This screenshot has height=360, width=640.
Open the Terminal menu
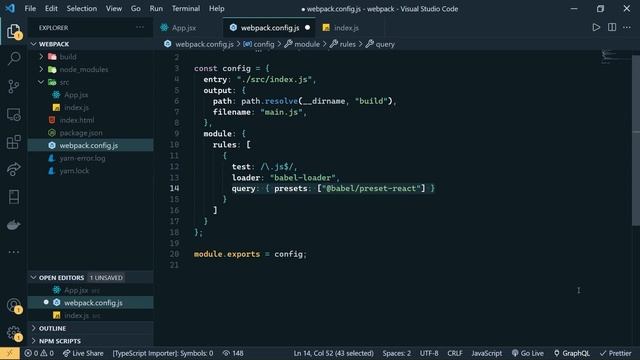(186, 9)
